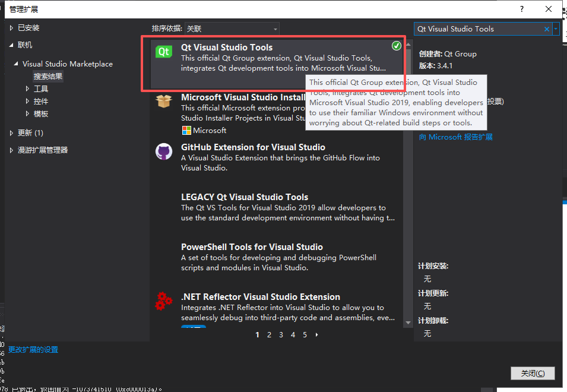Click the 版本: 3.4.1 detail text
Image resolution: width=567 pixels, height=392 pixels.
(x=436, y=66)
